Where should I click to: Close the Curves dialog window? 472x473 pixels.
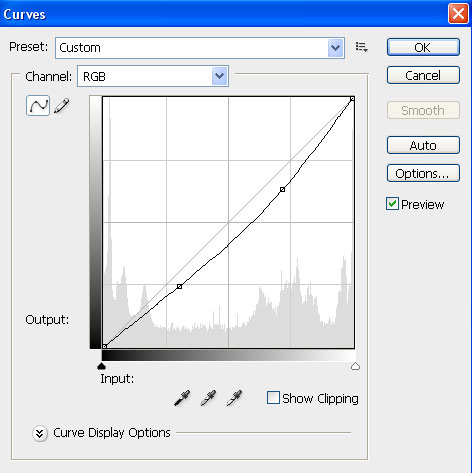[458, 14]
